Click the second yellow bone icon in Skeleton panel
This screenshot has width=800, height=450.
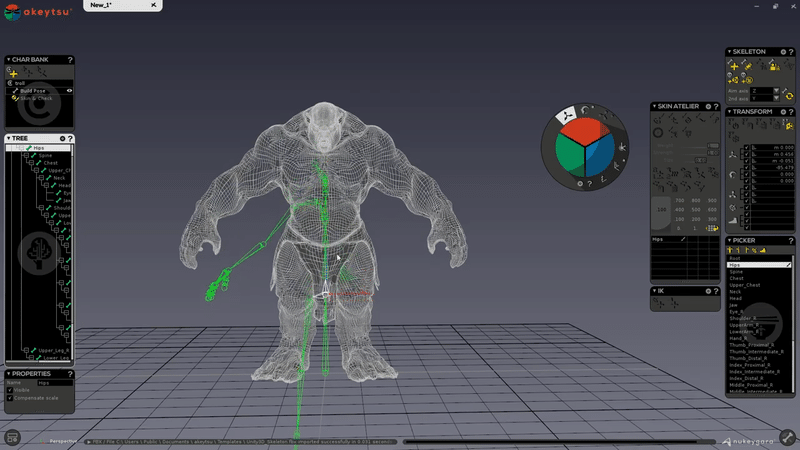[x=747, y=66]
